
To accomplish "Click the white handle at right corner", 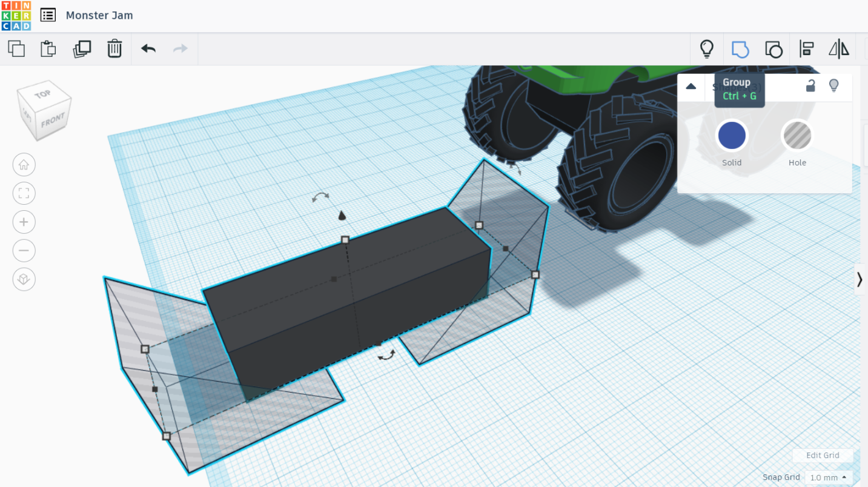I will tap(535, 274).
